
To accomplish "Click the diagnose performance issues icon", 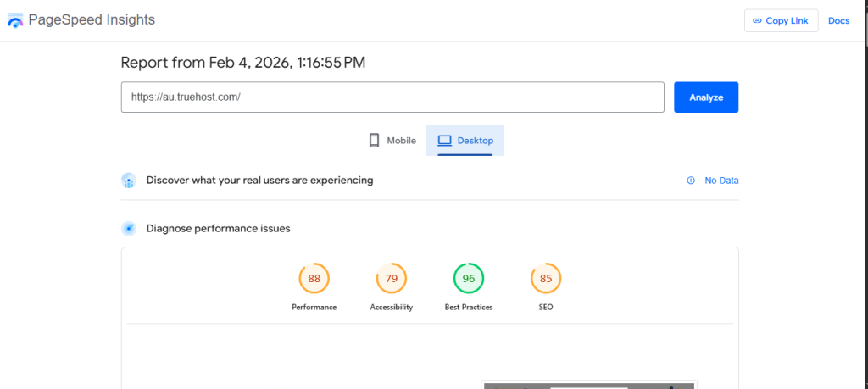I will pyautogui.click(x=129, y=228).
